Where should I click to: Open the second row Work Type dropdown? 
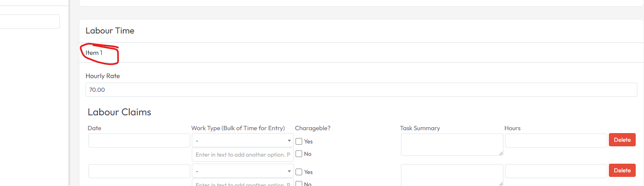(243, 171)
